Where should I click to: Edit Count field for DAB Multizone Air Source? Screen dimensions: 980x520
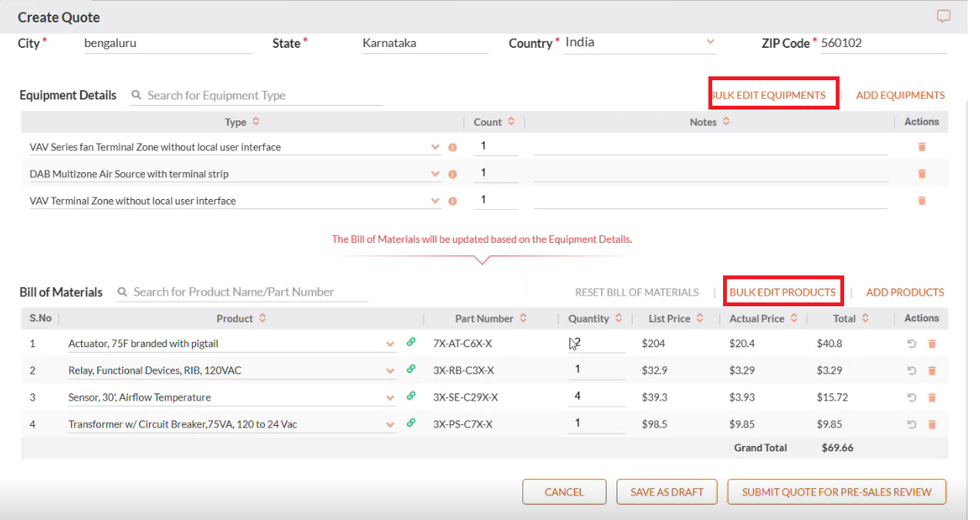[495, 173]
